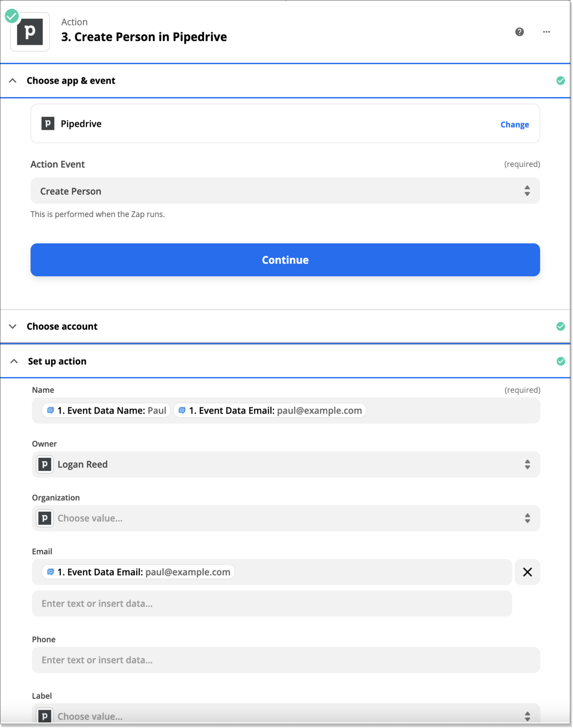This screenshot has width=573, height=728.
Task: Open the Owner dropdown showing Logan Reed
Action: click(x=286, y=464)
